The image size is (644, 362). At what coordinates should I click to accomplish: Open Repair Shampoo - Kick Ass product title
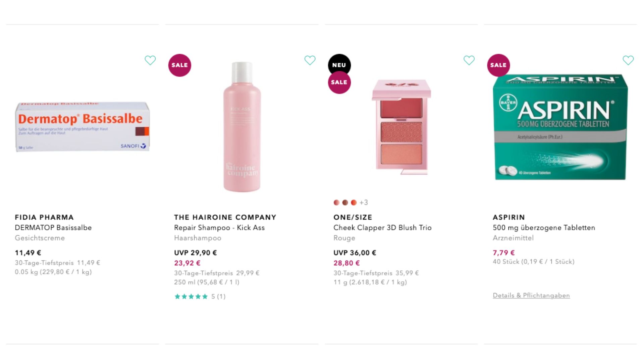pos(219,228)
